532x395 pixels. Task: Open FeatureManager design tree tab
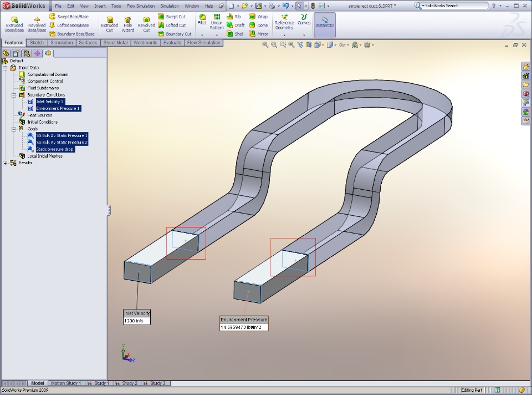click(x=6, y=53)
